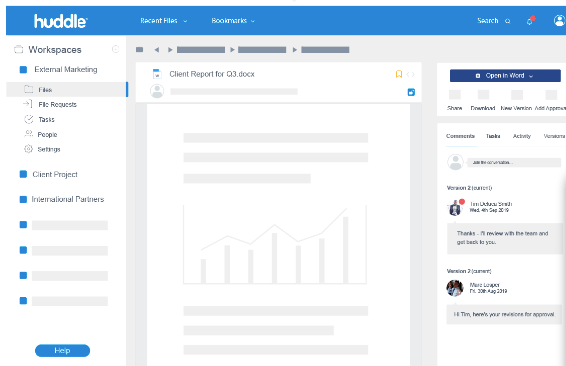Click the Files folder icon
This screenshot has height=366, width=566.
28,89
